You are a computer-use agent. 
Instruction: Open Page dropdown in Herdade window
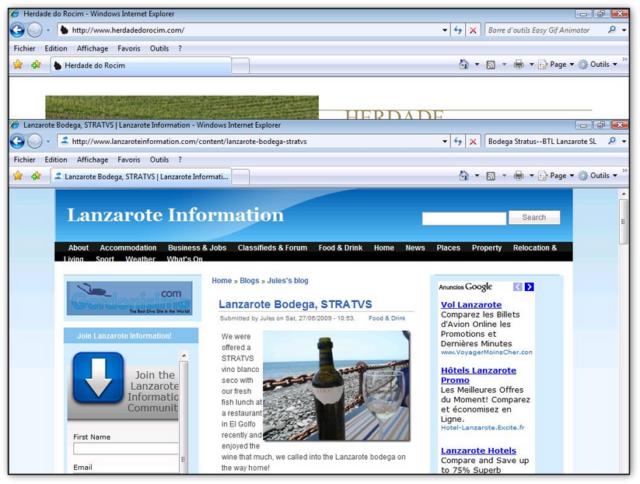coord(556,64)
